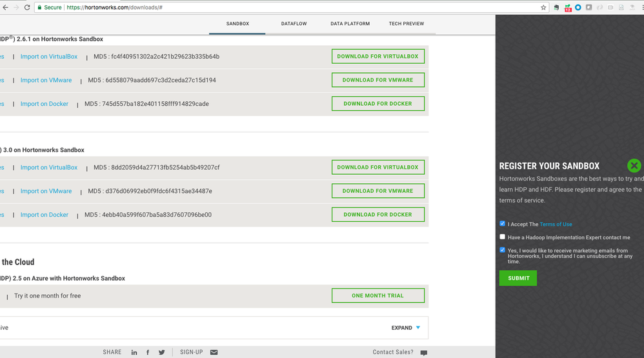Download 3.0 sandbox for VMware
644x358 pixels.
[x=378, y=191]
